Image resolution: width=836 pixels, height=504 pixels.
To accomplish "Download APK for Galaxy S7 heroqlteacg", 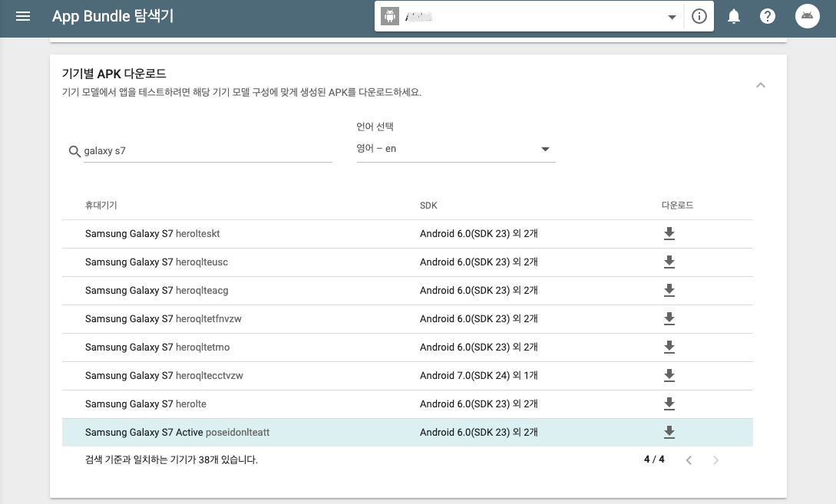I will (669, 290).
